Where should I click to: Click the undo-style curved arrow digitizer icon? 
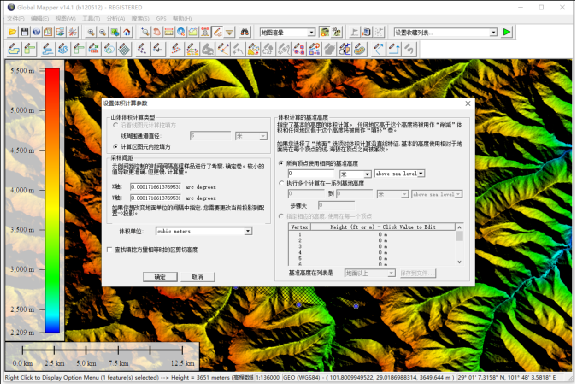click(x=409, y=49)
